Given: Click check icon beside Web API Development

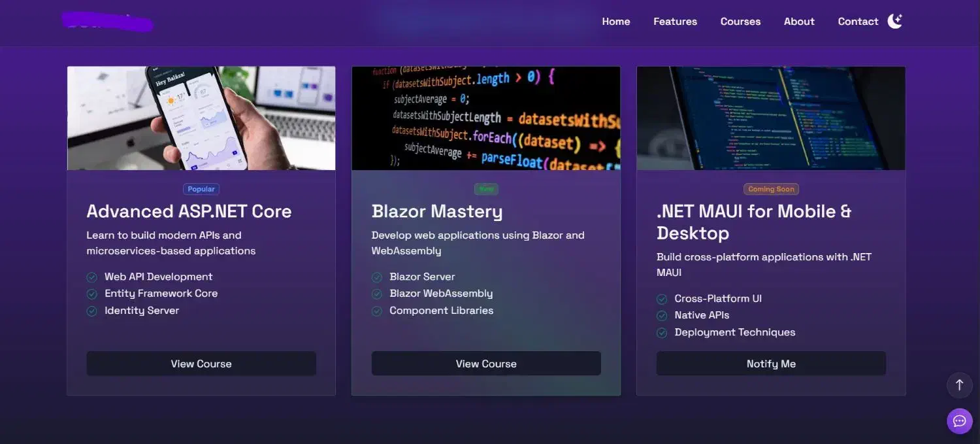Looking at the screenshot, I should (x=92, y=277).
